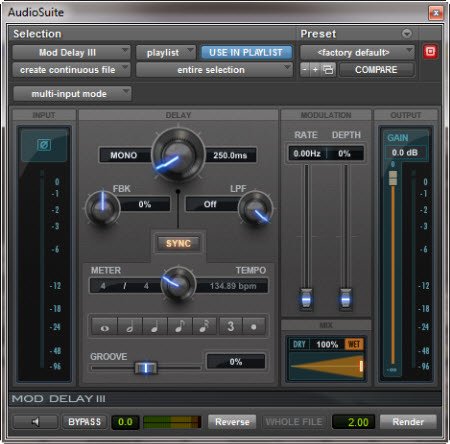Expand the multi-input mode dropdown
Viewport: 450px width, 444px height.
pyautogui.click(x=72, y=94)
